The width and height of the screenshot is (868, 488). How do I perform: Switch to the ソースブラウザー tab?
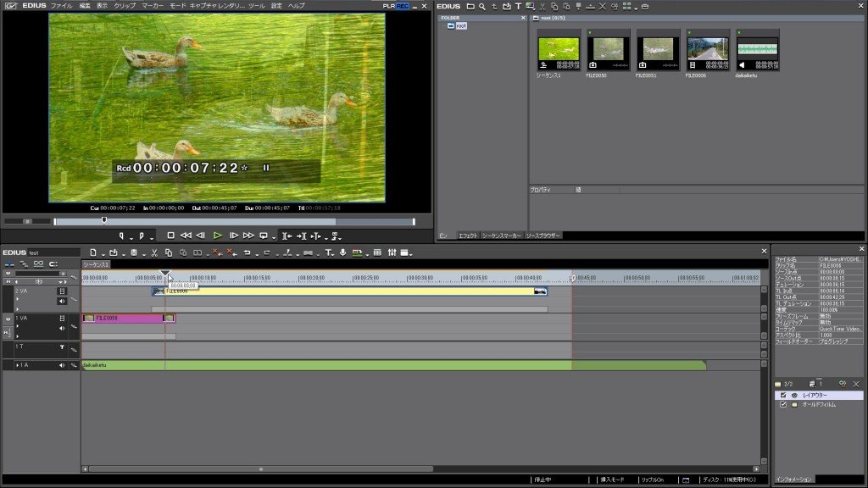543,236
